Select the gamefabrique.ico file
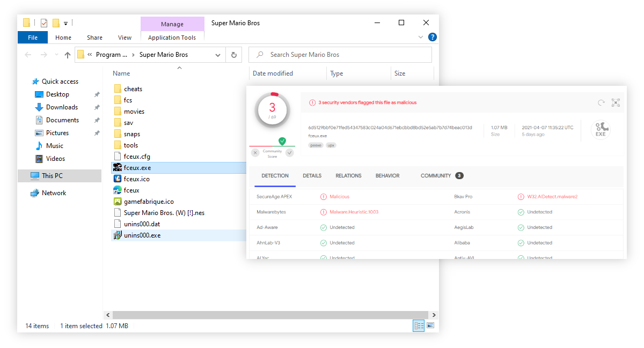This screenshot has width=644, height=348. coord(149,202)
